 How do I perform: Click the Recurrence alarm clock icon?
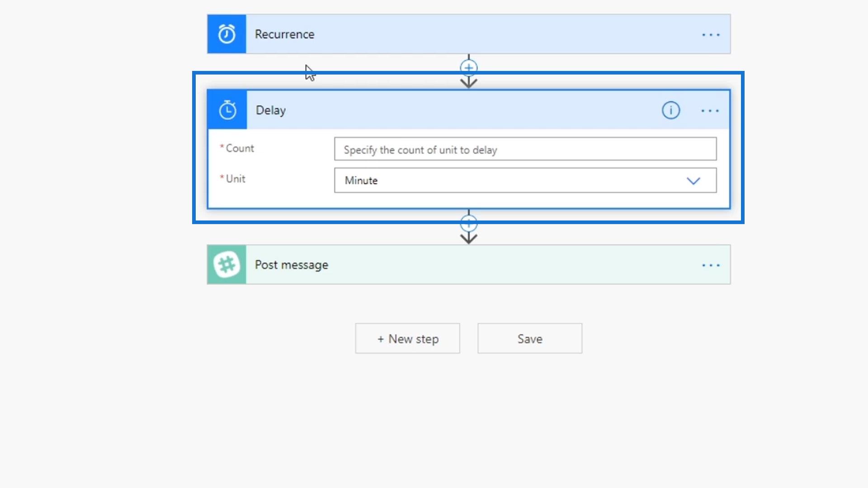point(226,34)
